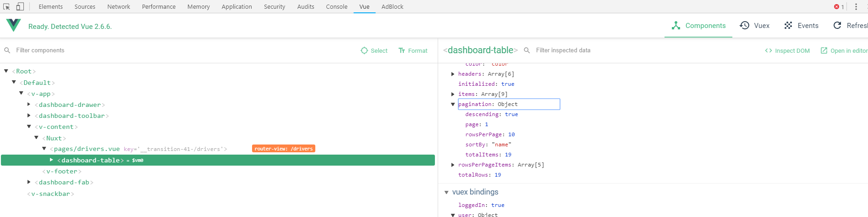The image size is (868, 217).
Task: Switch to the Events view
Action: coord(801,26)
